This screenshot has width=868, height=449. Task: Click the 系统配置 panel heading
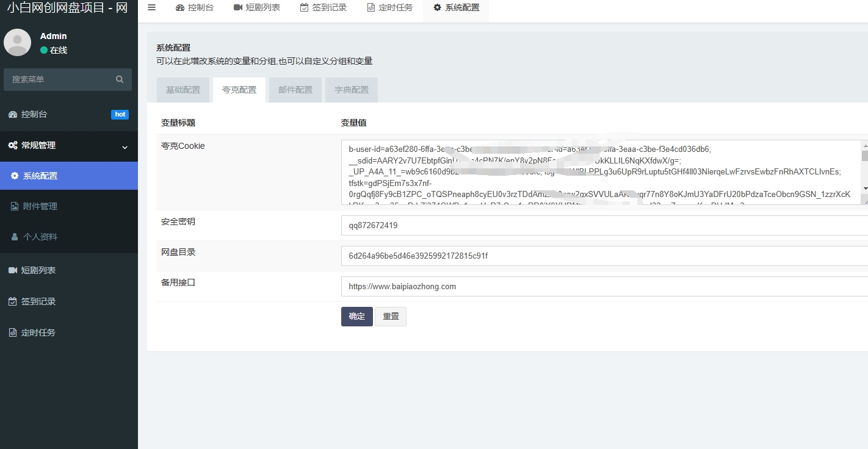173,48
